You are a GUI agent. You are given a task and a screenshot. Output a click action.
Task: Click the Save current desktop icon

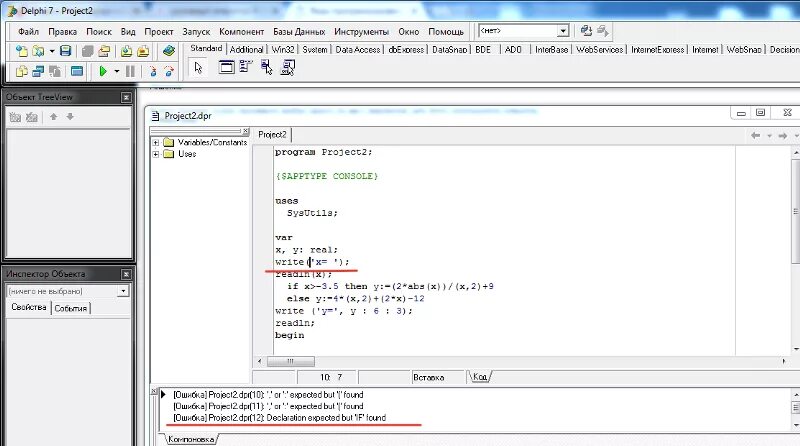pyautogui.click(x=586, y=31)
